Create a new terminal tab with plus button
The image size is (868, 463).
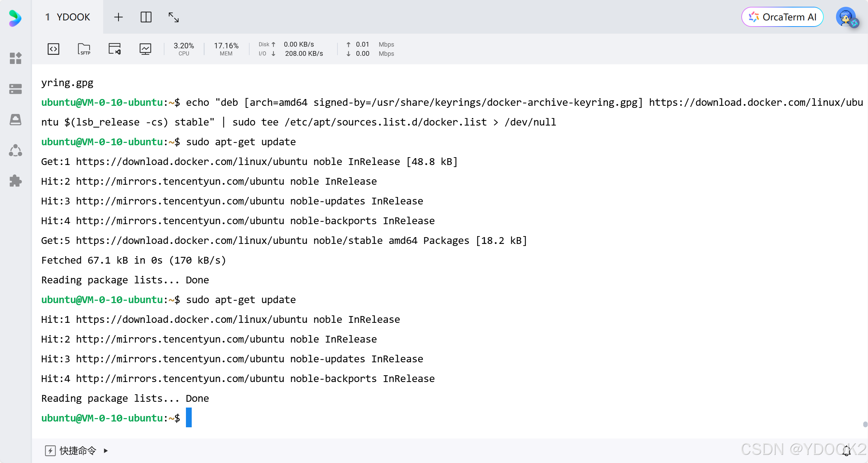point(119,17)
